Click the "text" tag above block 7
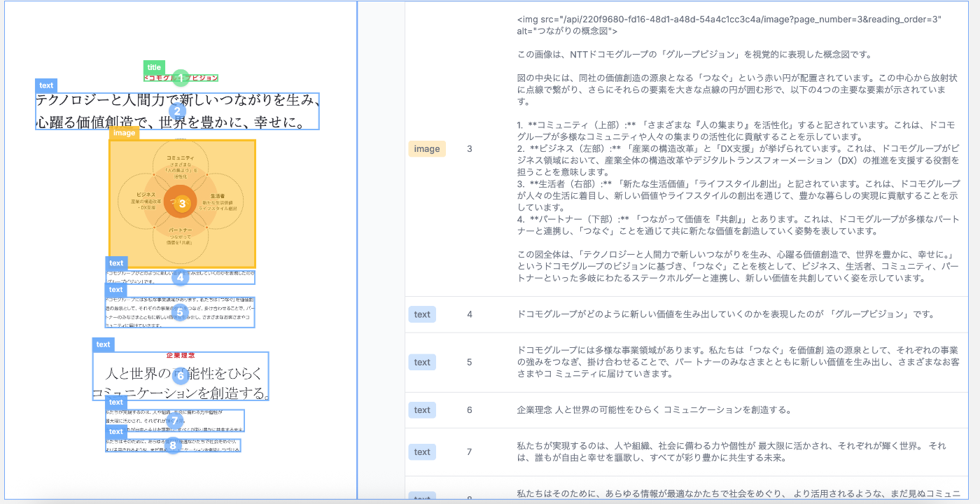The width and height of the screenshot is (980, 504). (x=116, y=402)
